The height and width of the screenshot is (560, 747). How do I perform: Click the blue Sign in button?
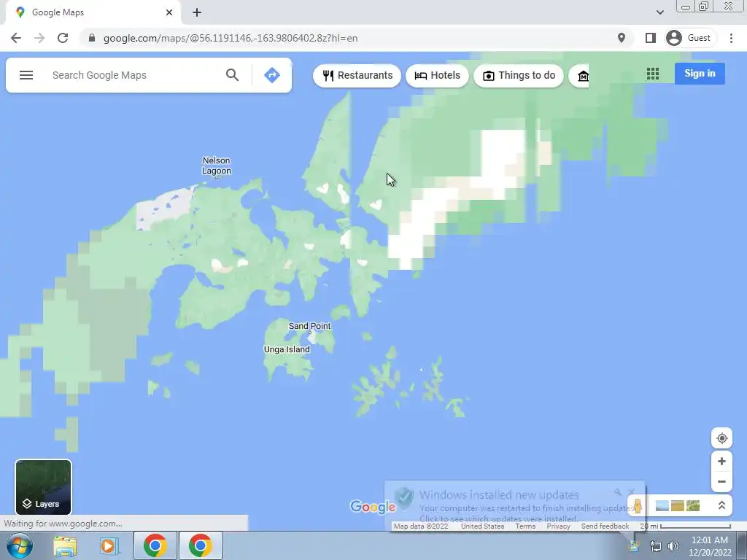pos(700,74)
